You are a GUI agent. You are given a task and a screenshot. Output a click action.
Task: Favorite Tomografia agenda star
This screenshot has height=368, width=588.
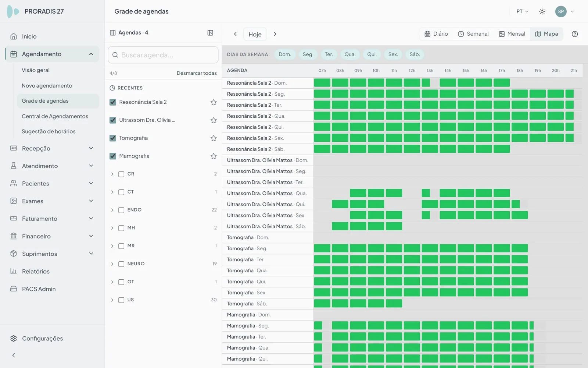click(x=214, y=138)
